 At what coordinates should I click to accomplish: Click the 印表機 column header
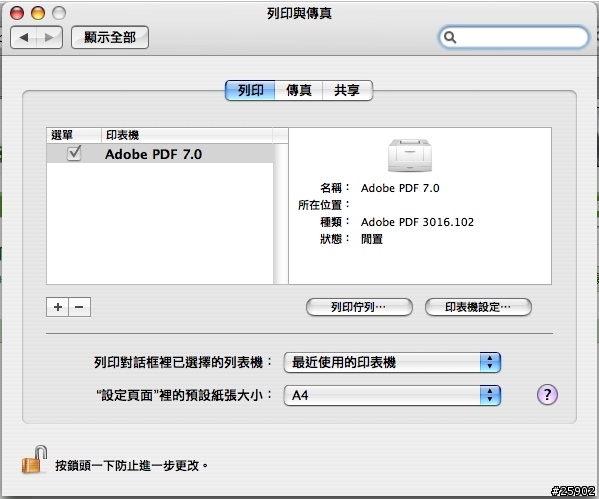coord(187,135)
